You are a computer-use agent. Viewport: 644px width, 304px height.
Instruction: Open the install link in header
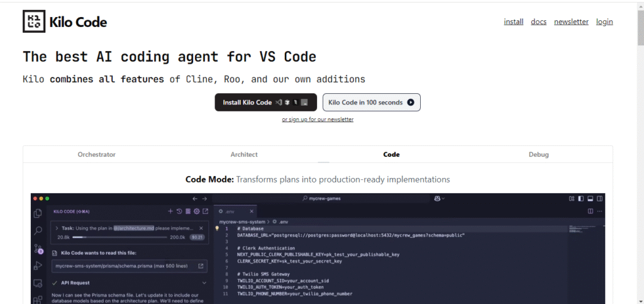(x=513, y=22)
